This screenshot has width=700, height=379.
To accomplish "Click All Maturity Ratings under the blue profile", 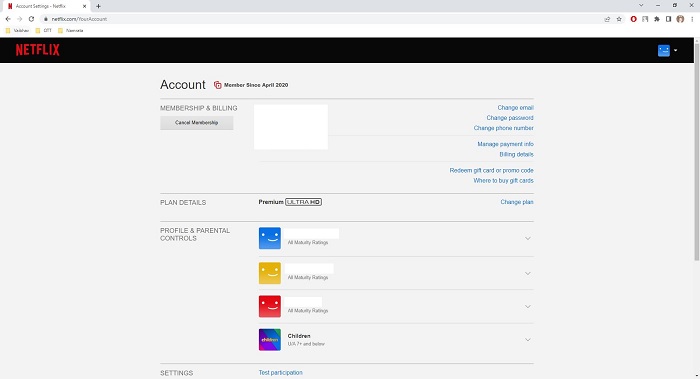I will click(x=308, y=242).
